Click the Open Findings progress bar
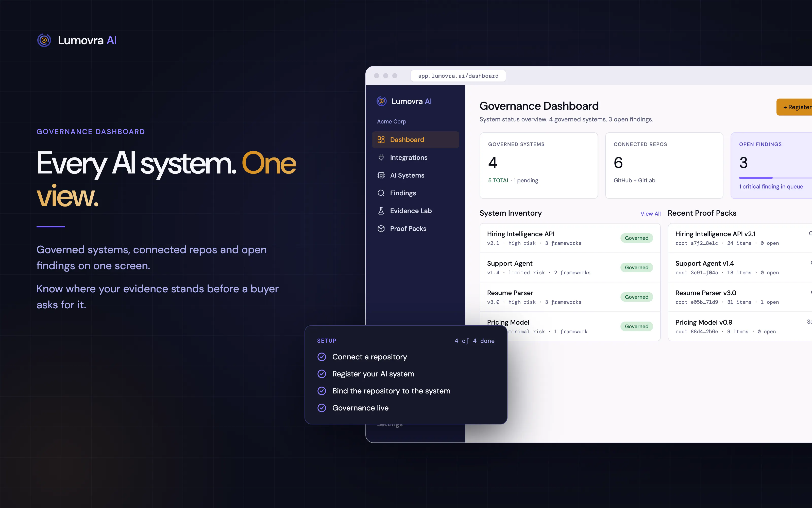The image size is (812, 508). [775, 178]
